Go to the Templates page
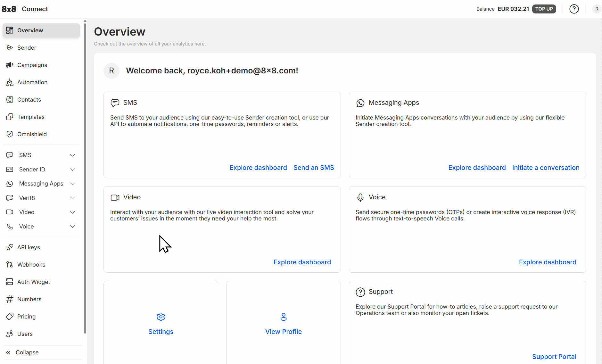The width and height of the screenshot is (602, 364). [x=31, y=117]
